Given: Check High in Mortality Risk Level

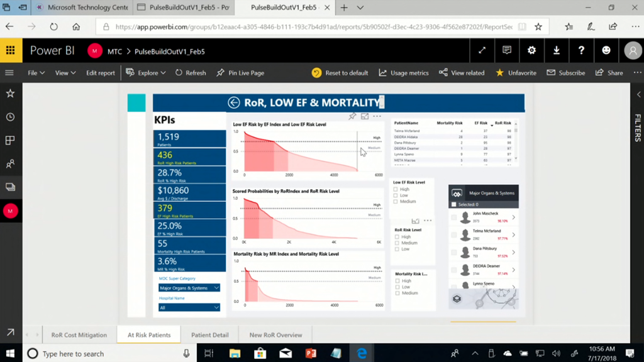Looking at the screenshot, I should pos(397,281).
